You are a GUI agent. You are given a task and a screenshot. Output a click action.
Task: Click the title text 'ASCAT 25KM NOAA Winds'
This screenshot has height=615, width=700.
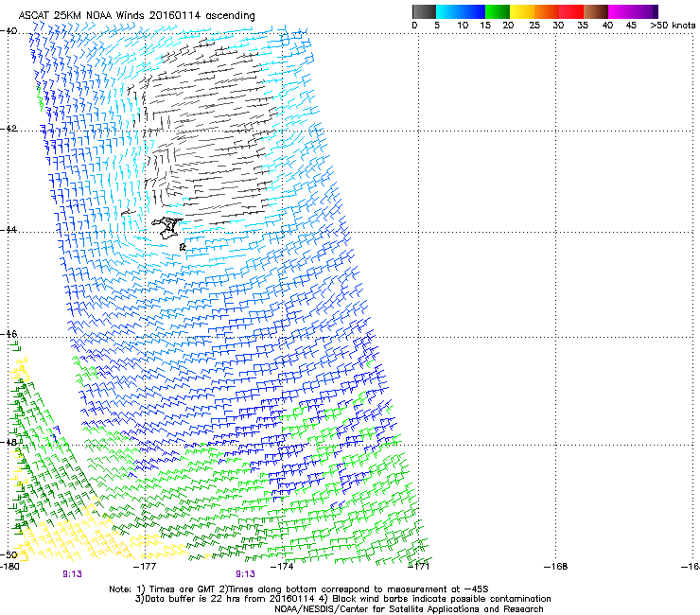click(81, 15)
